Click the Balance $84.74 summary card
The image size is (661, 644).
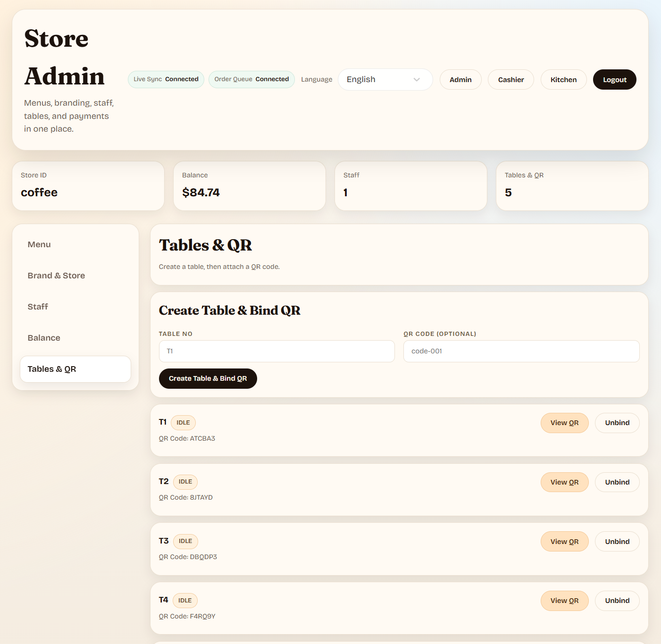pos(250,186)
